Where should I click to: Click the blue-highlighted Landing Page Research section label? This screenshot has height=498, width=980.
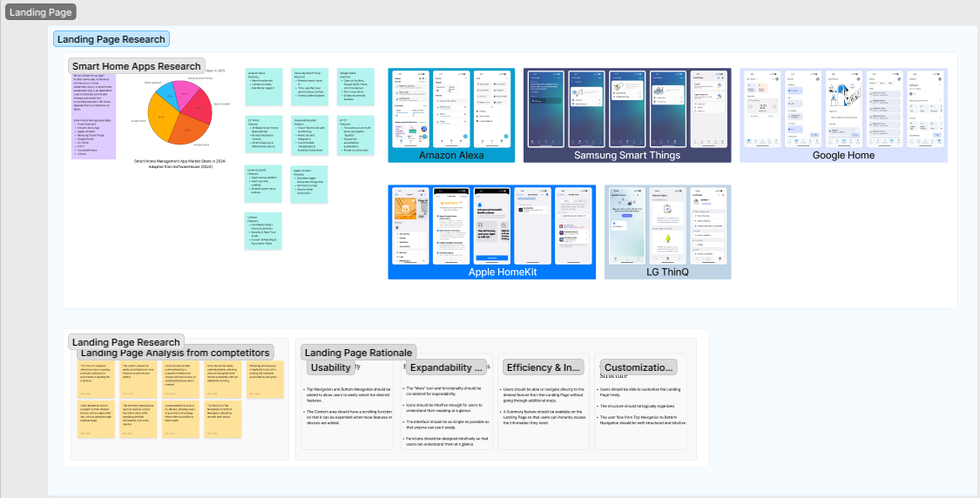click(111, 39)
